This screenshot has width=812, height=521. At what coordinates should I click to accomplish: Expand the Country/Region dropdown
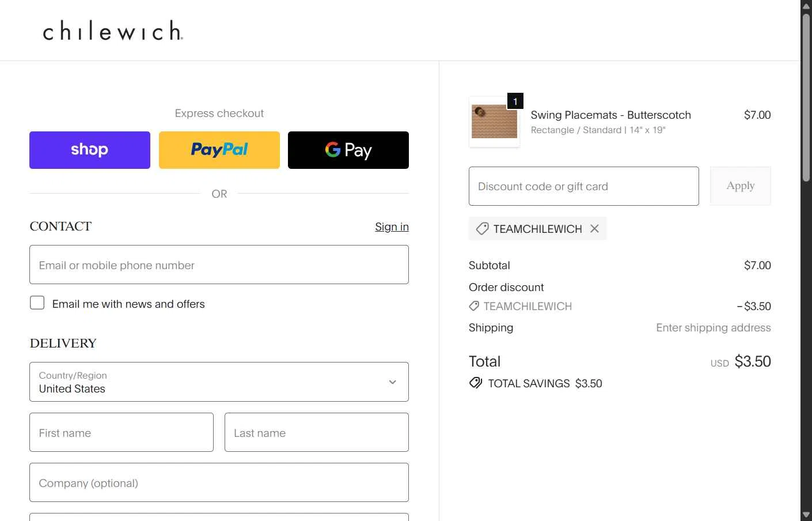pyautogui.click(x=219, y=382)
